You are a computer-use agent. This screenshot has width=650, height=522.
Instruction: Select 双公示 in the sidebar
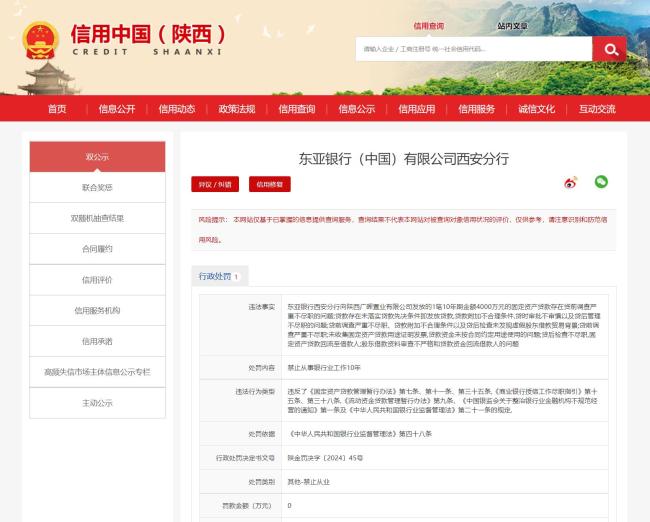point(97,157)
